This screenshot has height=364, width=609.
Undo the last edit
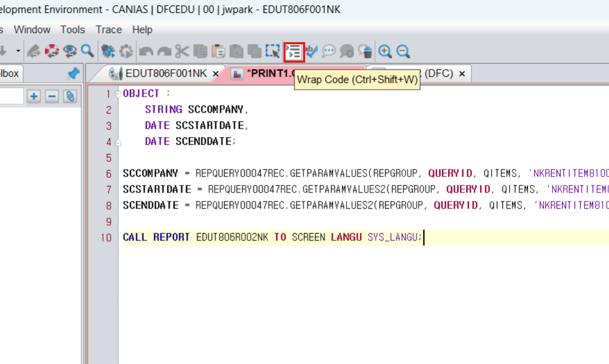(x=146, y=52)
